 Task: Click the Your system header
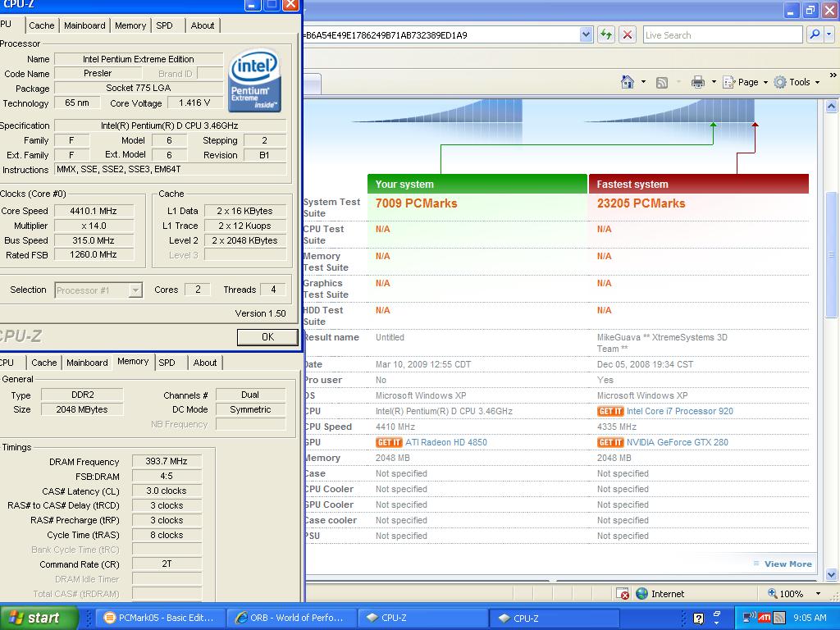pos(477,184)
